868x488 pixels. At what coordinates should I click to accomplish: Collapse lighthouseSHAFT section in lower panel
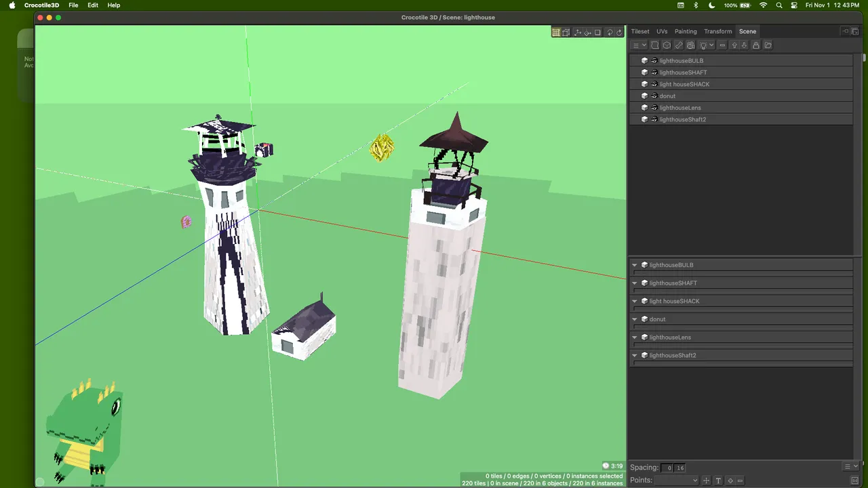pyautogui.click(x=635, y=283)
